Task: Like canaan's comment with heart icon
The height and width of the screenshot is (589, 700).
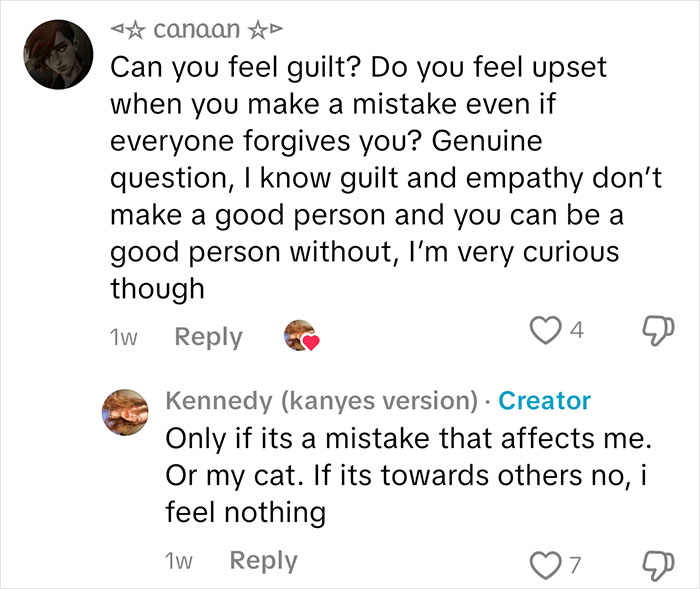Action: 545,330
